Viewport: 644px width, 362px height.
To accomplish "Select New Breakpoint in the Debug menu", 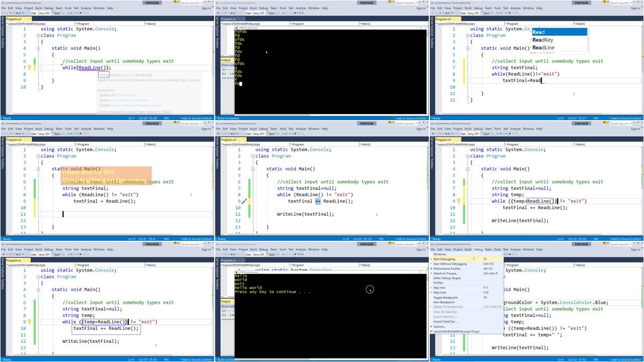I will [468, 302].
